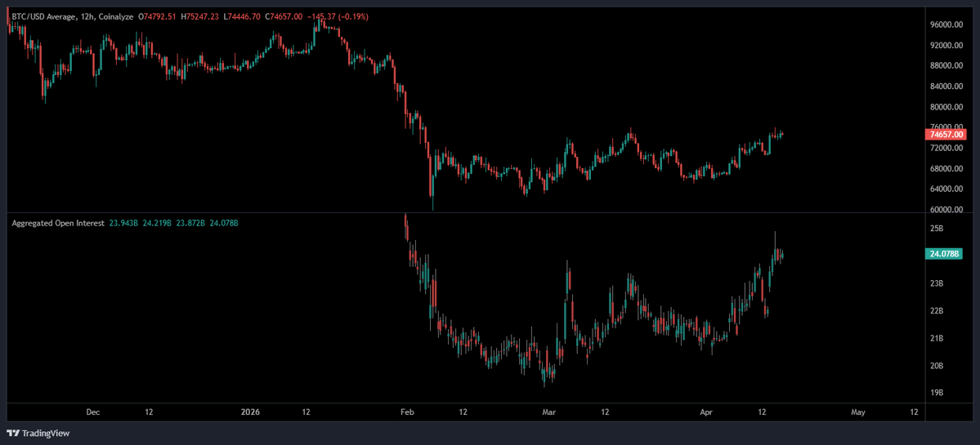Viewport: 980px width, 445px height.
Task: Click the Mar label on time axis
Action: (x=548, y=412)
